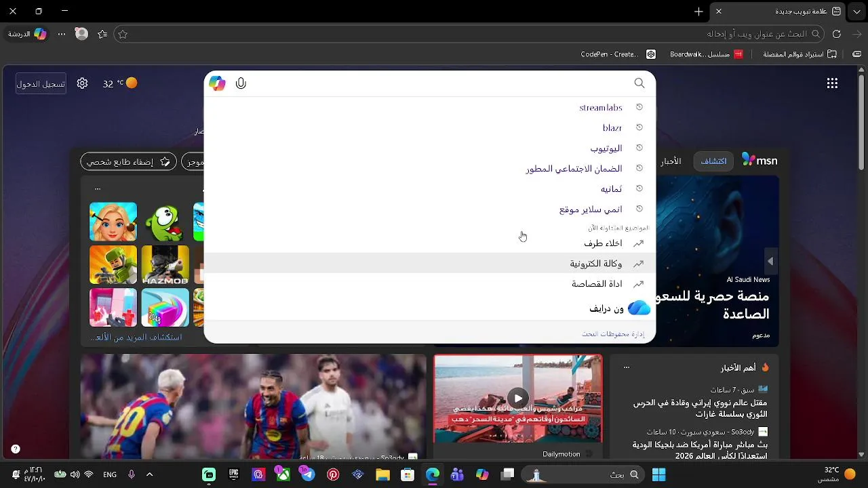Select trending topic اداة القصاصة
Screen dimensions: 868x488
pyautogui.click(x=430, y=283)
